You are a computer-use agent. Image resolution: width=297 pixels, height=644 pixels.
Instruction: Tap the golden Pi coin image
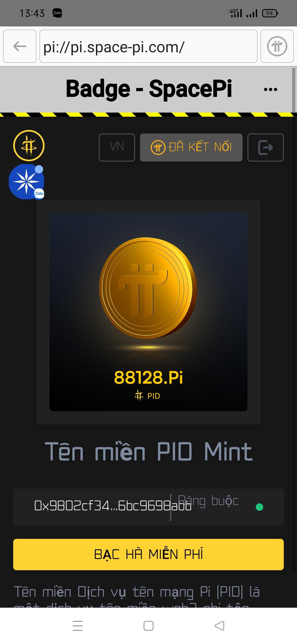(148, 288)
